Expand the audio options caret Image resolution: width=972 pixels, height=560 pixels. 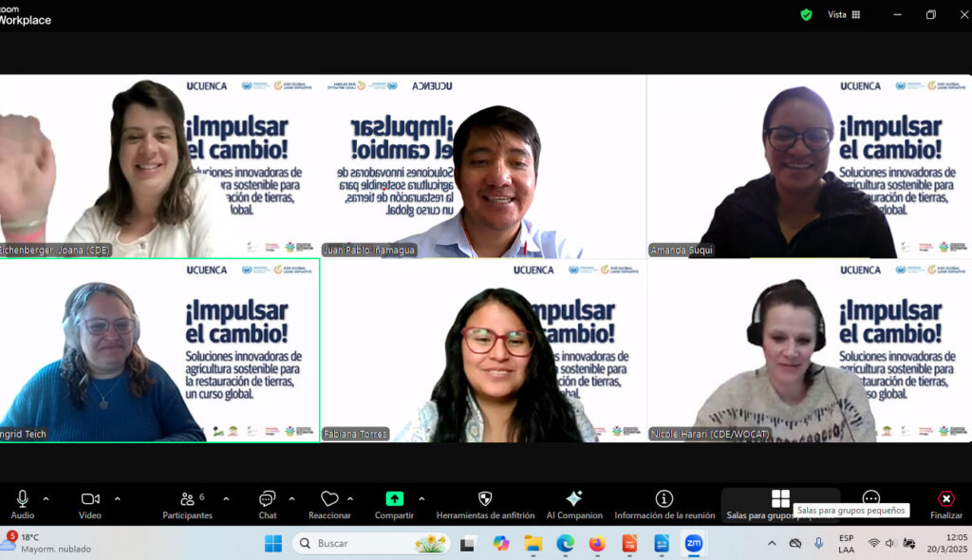click(46, 498)
